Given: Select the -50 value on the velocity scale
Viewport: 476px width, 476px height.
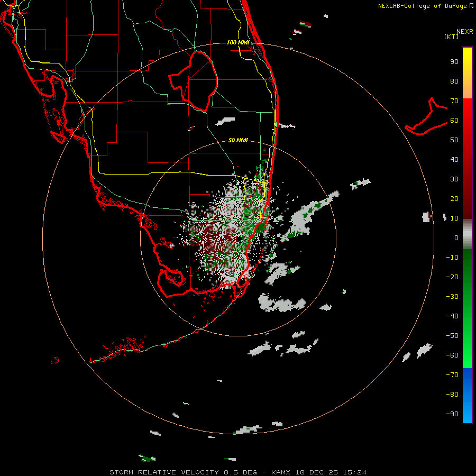Looking at the screenshot, I should (x=452, y=336).
